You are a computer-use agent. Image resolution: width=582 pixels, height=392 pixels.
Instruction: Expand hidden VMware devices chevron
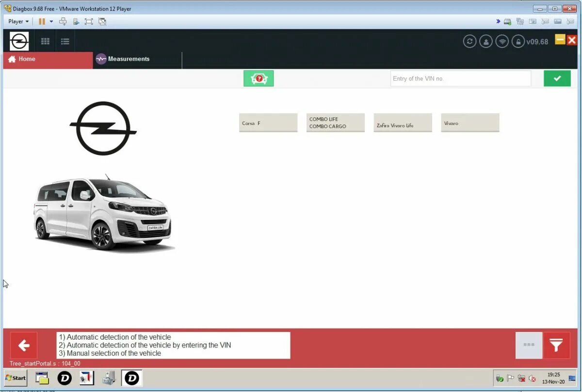(x=498, y=21)
